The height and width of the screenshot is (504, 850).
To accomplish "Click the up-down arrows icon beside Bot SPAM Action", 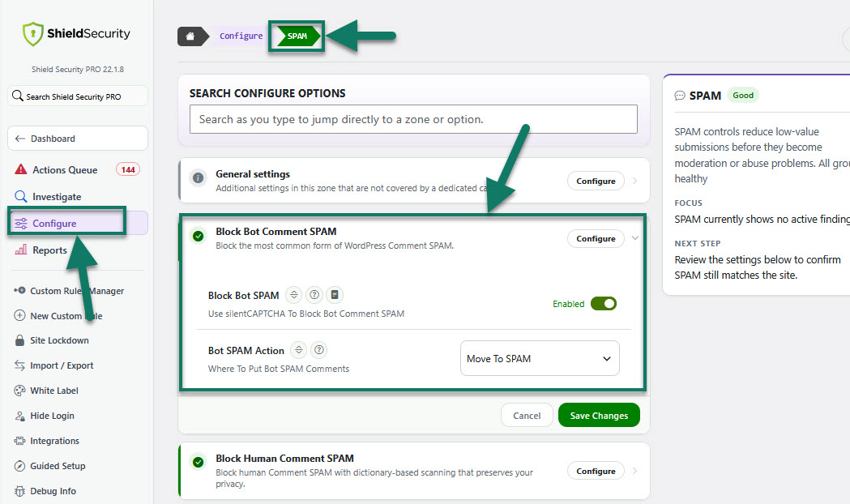I will 299,350.
